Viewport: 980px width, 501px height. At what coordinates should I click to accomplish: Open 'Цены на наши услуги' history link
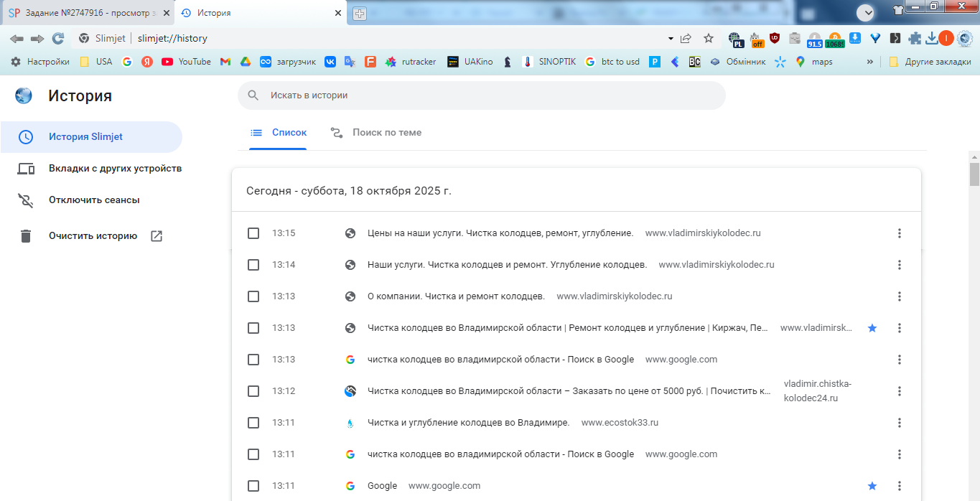pyautogui.click(x=500, y=233)
